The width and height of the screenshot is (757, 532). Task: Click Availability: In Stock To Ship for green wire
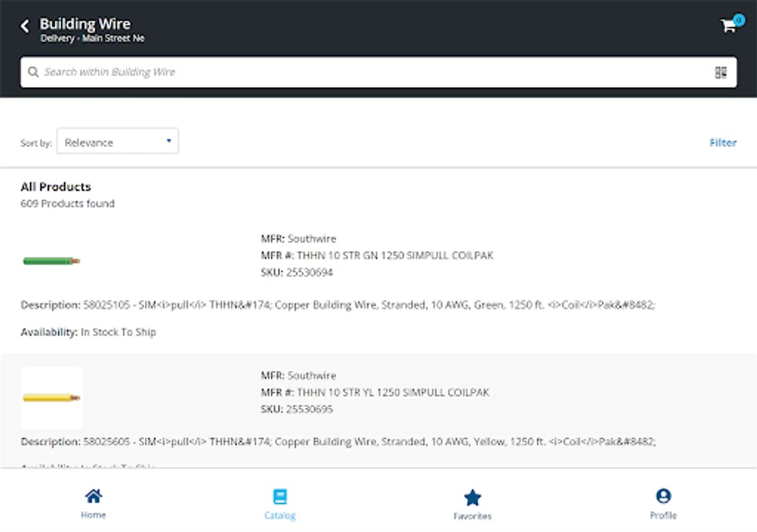88,332
